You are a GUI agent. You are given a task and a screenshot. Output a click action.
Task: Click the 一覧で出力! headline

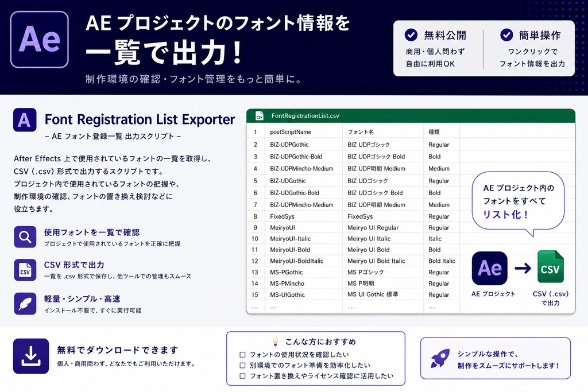pyautogui.click(x=164, y=53)
